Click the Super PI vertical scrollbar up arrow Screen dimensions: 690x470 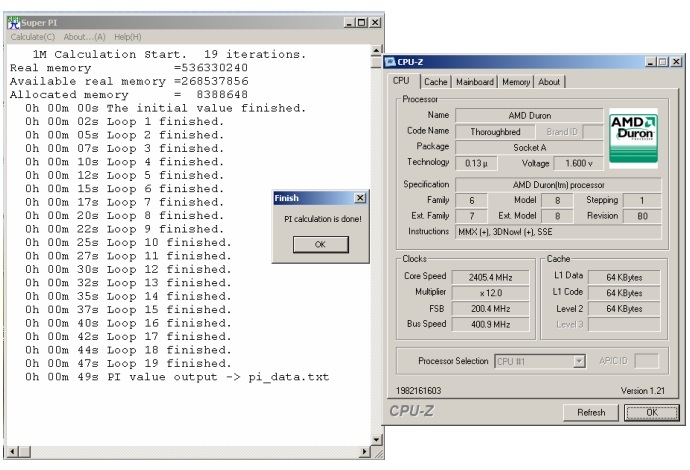376,50
